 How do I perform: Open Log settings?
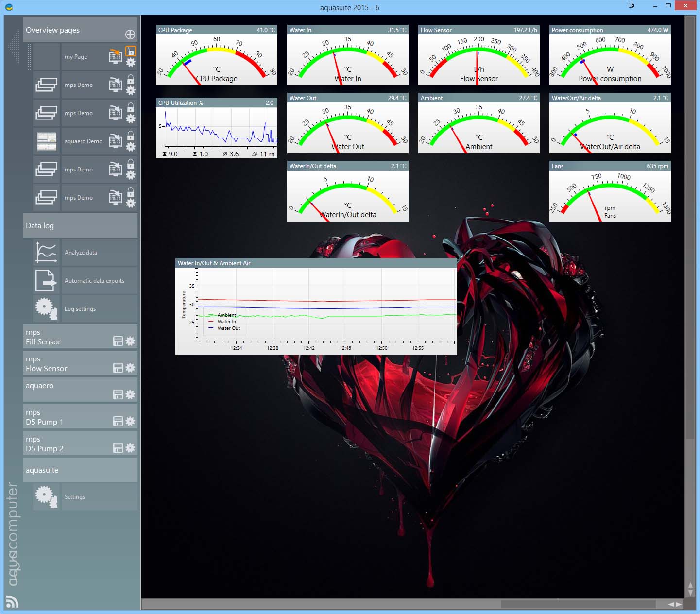[80, 309]
